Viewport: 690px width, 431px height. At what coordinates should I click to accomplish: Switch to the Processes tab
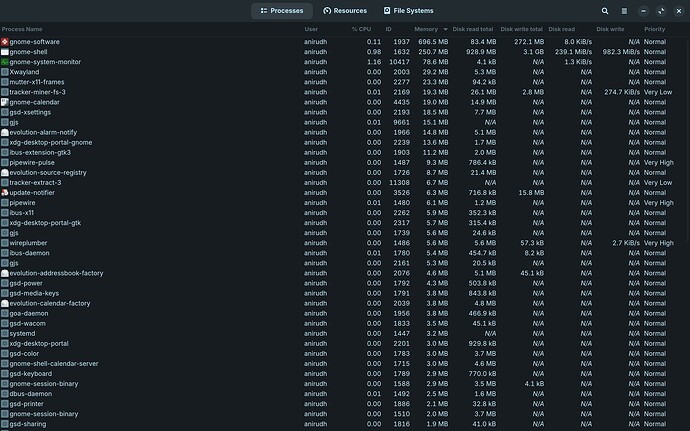pos(282,11)
